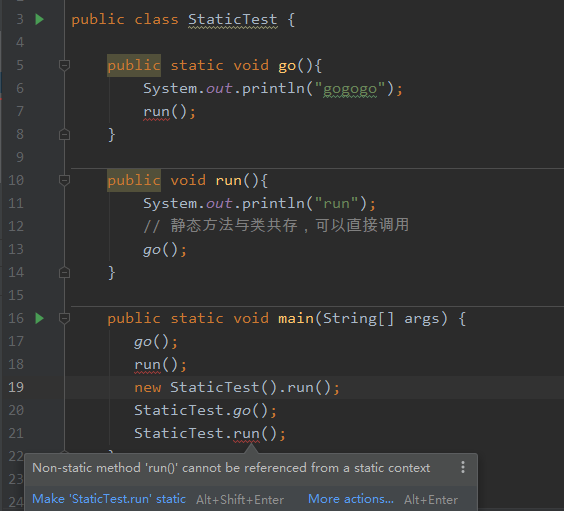Click the "gogogo" string literal
The height and width of the screenshot is (511, 564).
click(350, 88)
